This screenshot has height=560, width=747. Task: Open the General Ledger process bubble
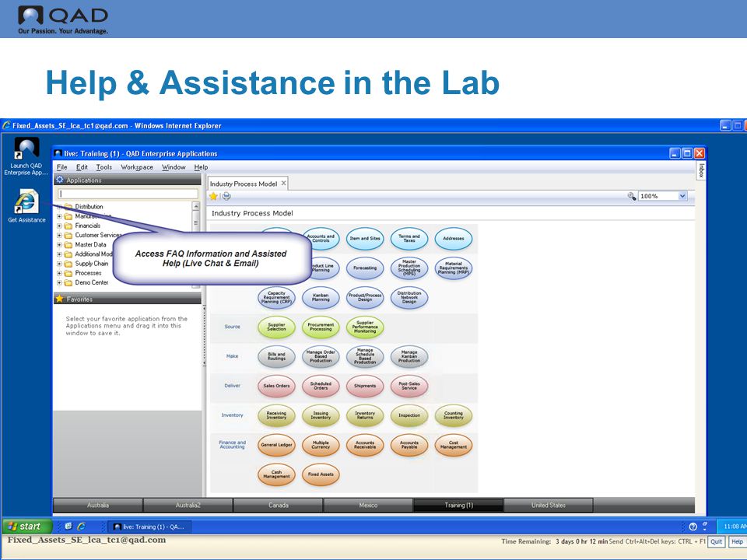pyautogui.click(x=276, y=445)
